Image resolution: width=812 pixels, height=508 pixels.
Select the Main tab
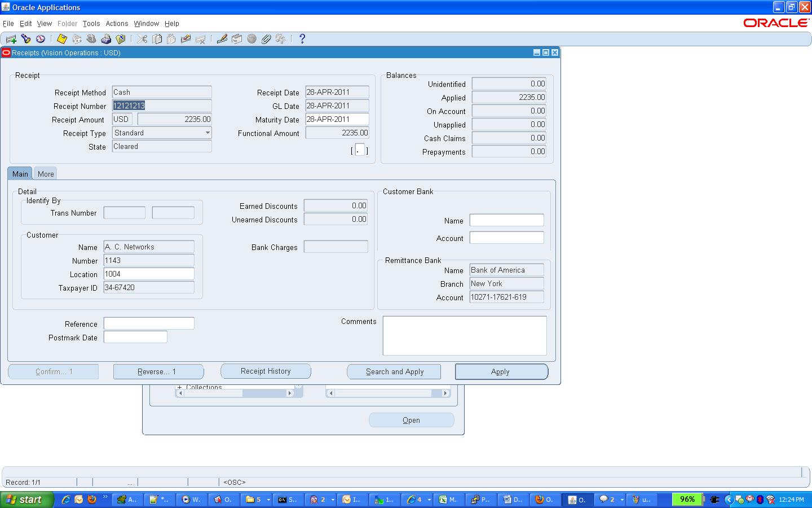coord(20,174)
